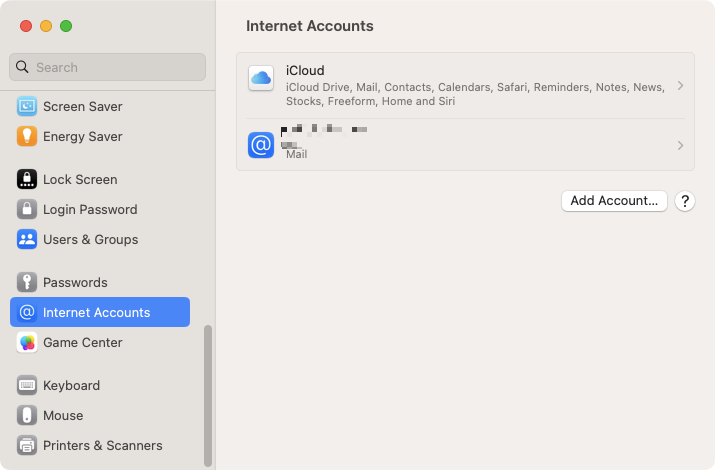Open Printers & Scanners label
Image resolution: width=715 pixels, height=470 pixels.
tap(103, 445)
